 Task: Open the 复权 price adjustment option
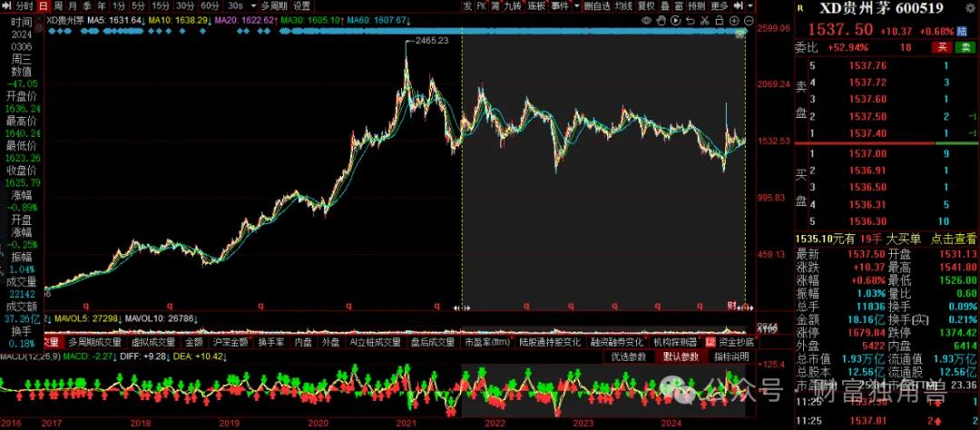coord(646,6)
